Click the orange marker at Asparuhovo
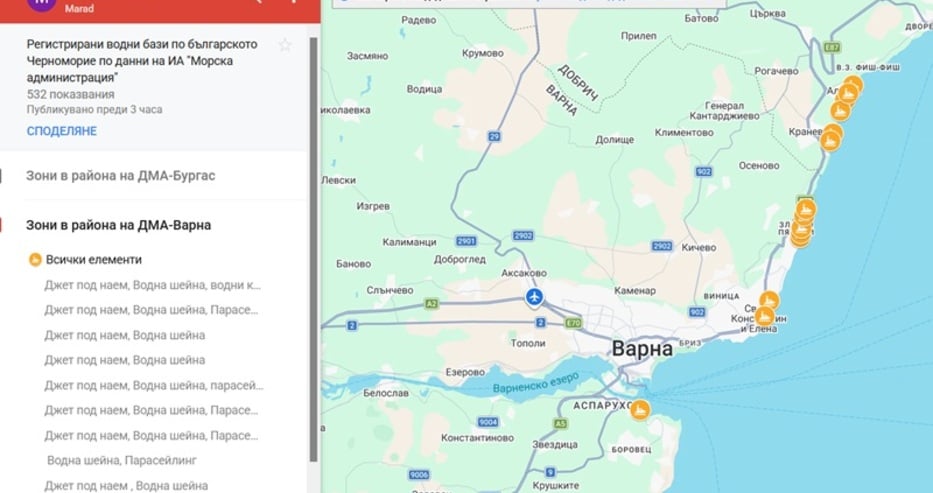Screen dimensions: 933x493 click(x=640, y=410)
